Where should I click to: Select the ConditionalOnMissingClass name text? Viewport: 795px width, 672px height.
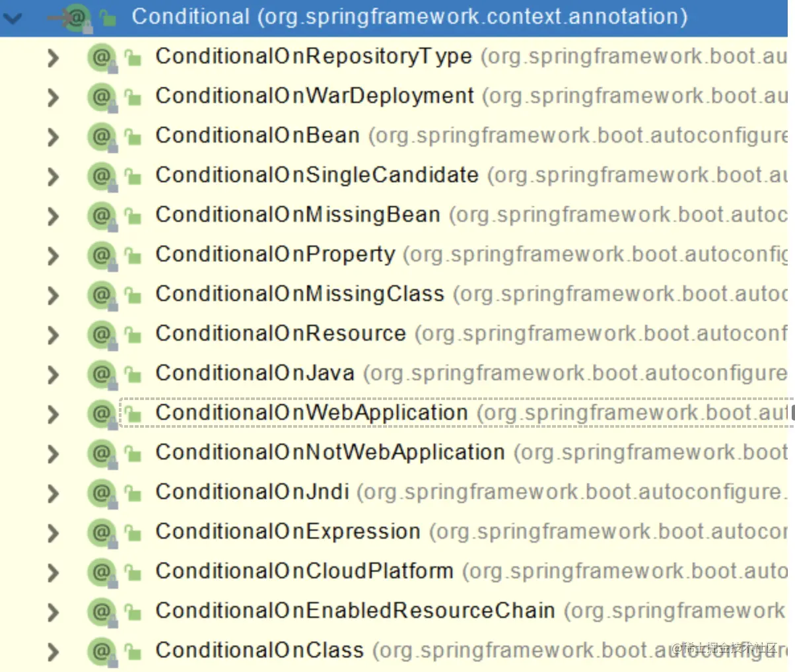coord(300,294)
